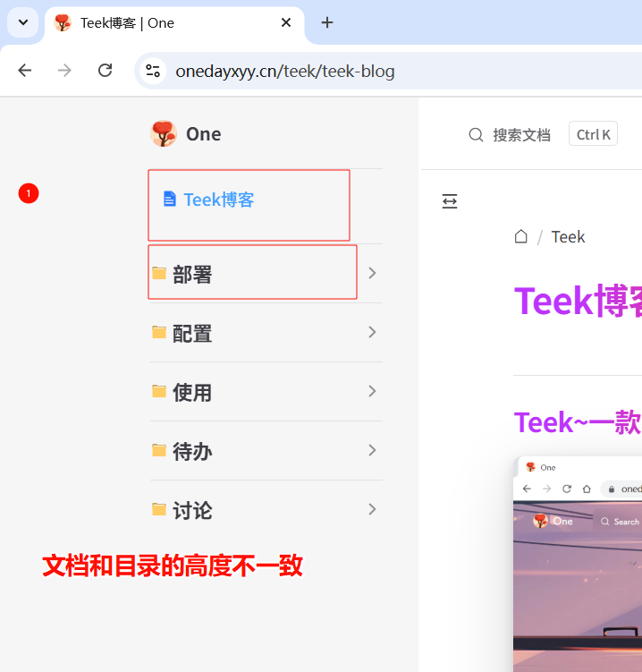The width and height of the screenshot is (642, 672).
Task: Click the search magnifier icon
Action: pyautogui.click(x=476, y=135)
